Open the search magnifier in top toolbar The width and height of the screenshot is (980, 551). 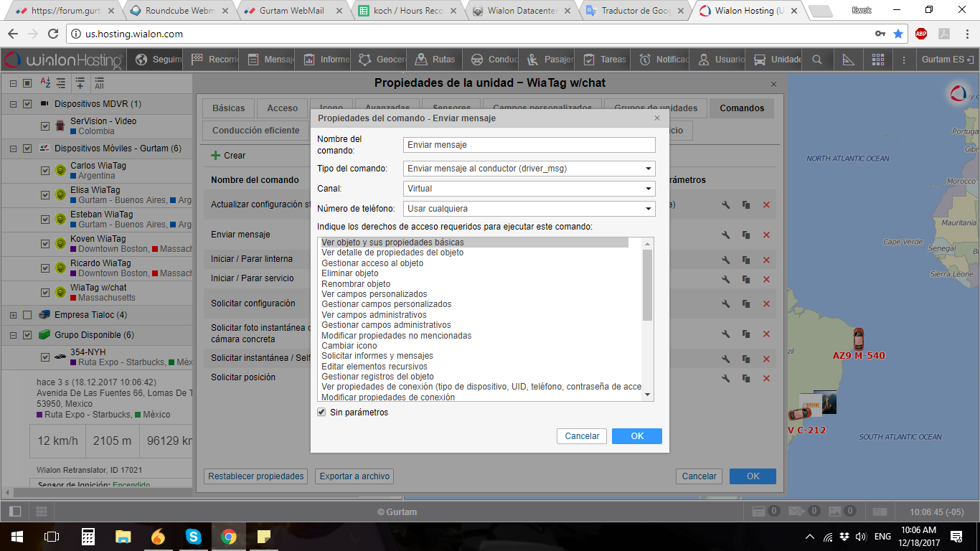(817, 60)
